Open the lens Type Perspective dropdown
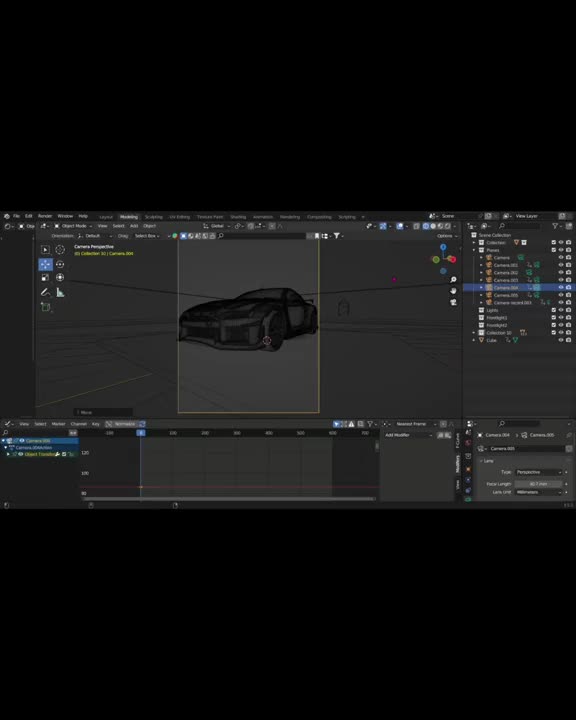The height and width of the screenshot is (720, 576). coord(539,472)
